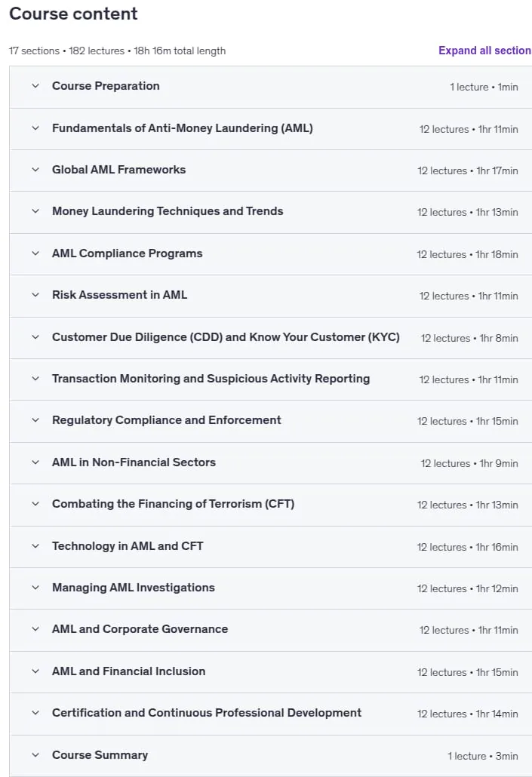This screenshot has height=777, width=532.
Task: Open chevron for Risk Assessment in AML
Action: (35, 295)
